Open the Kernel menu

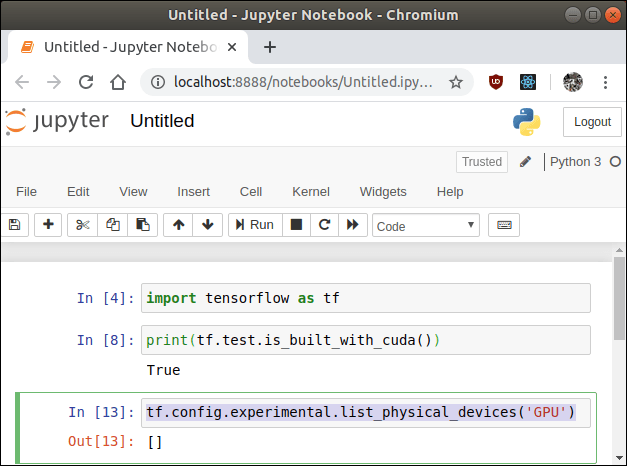point(311,192)
